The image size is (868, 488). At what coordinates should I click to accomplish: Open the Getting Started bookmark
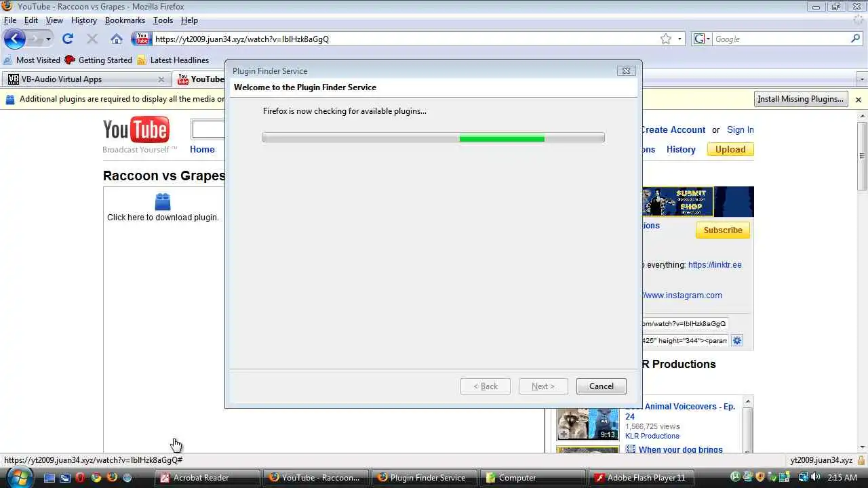click(x=98, y=60)
